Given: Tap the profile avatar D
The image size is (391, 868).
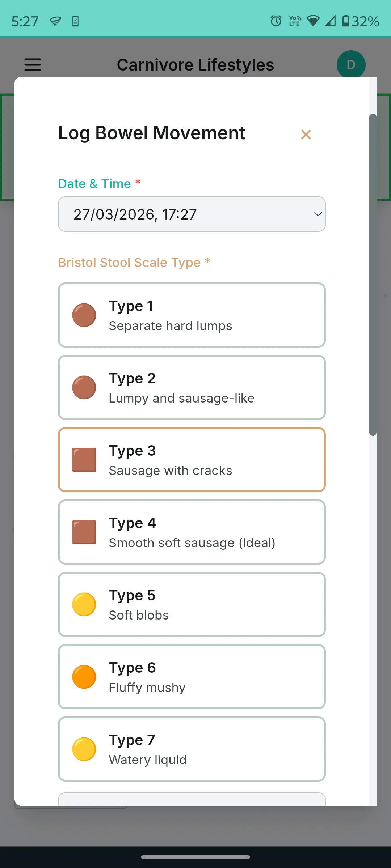Looking at the screenshot, I should 350,64.
